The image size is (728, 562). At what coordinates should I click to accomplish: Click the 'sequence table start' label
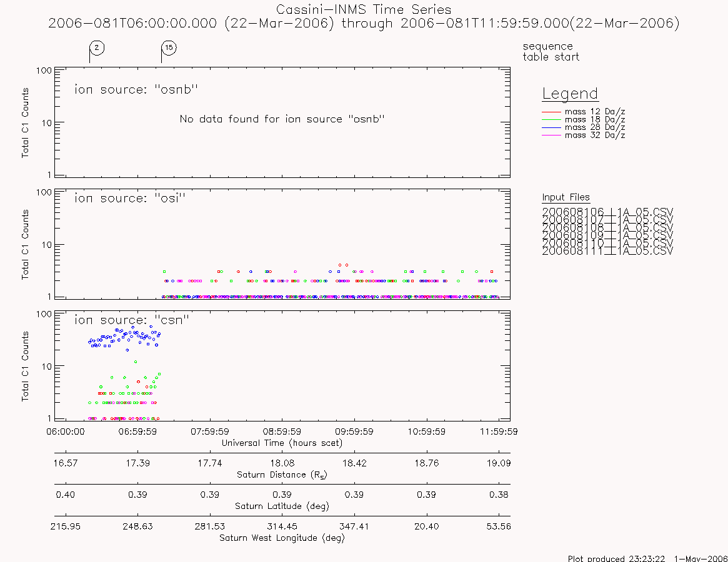click(x=551, y=51)
